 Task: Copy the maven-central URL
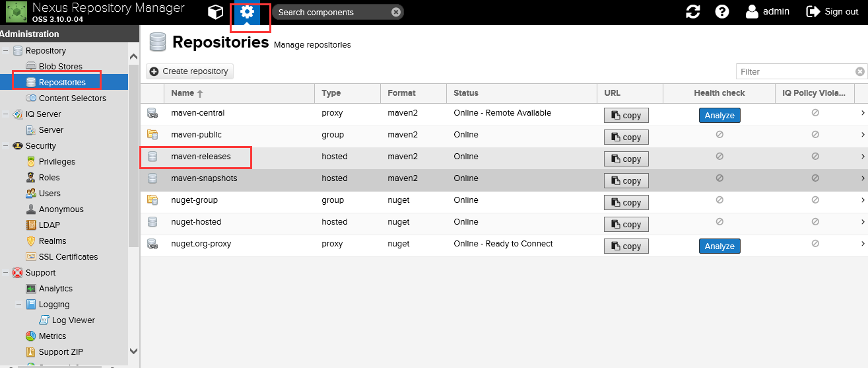(626, 116)
